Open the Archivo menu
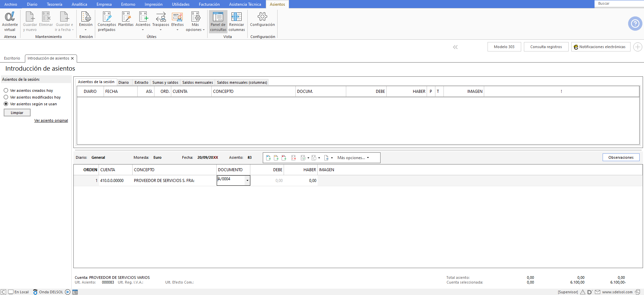Viewport: 644px width, 295px height. point(11,4)
